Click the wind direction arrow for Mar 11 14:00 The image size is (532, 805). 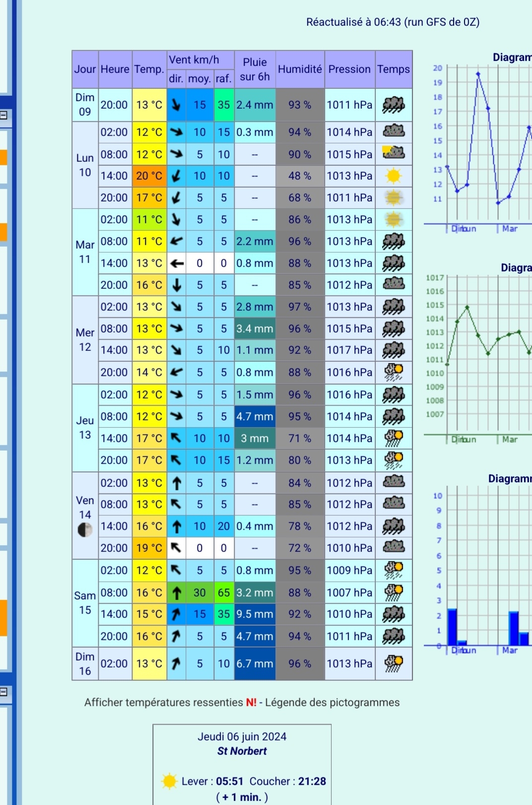pyautogui.click(x=177, y=264)
